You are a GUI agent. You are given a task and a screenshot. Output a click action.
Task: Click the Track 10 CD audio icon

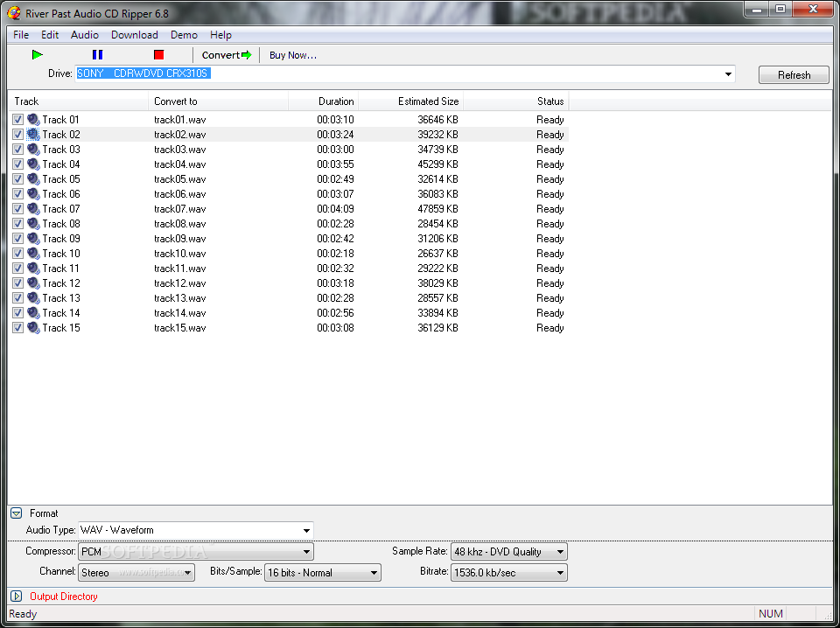coord(33,254)
